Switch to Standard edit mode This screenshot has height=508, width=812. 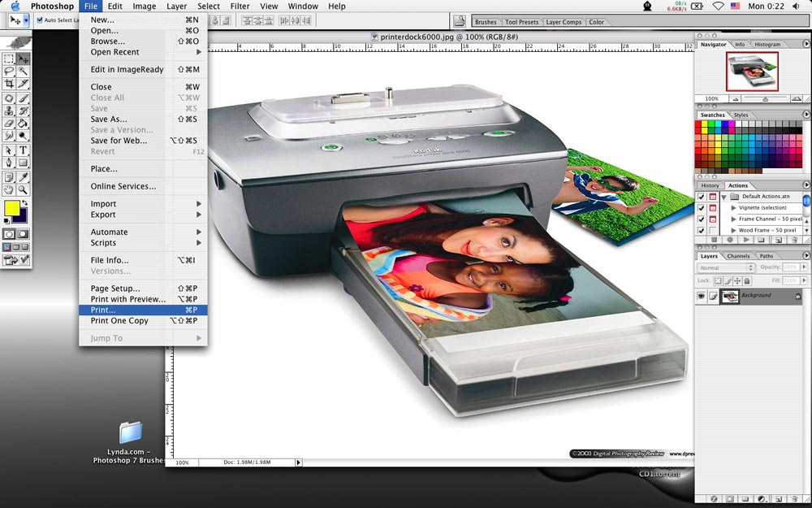click(x=9, y=234)
